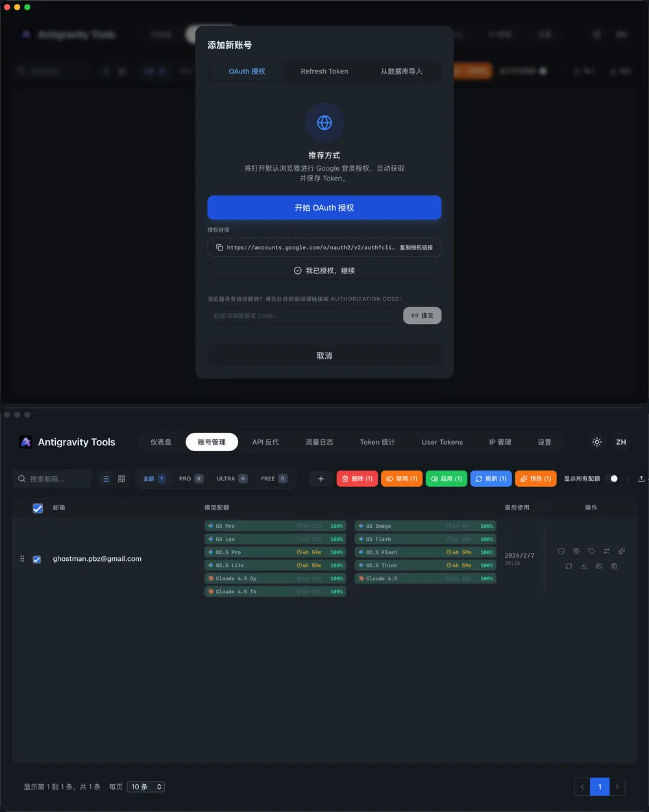Screen dimensions: 649x812
Task: Go to the next page arrow
Action: [x=617, y=787]
